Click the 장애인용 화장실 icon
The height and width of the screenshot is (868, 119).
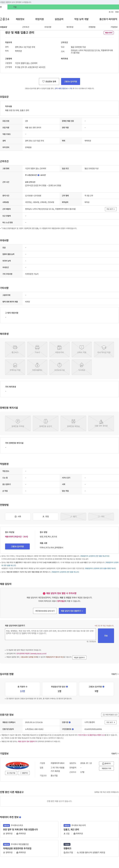73,423
